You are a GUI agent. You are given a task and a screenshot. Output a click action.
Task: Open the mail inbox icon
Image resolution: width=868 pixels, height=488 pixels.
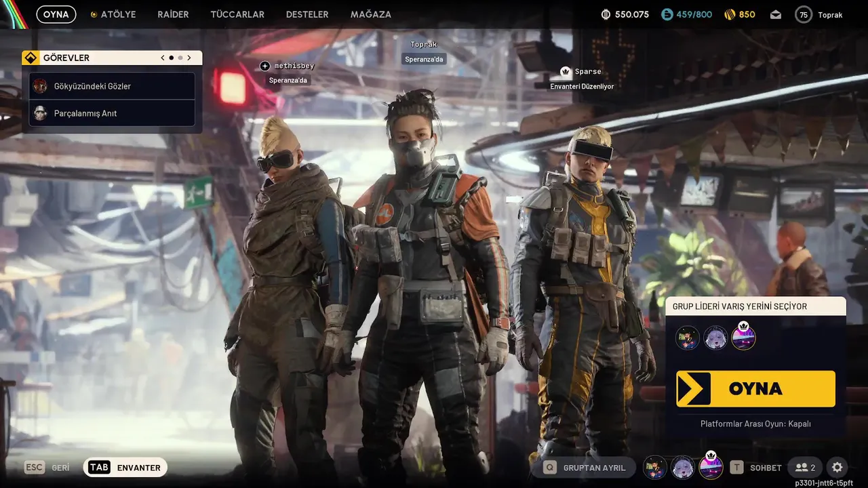click(x=776, y=14)
